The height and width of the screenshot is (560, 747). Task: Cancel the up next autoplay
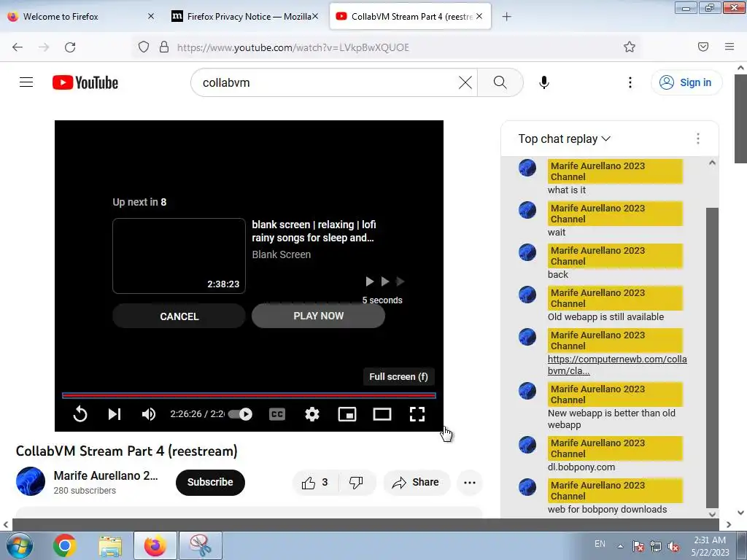(179, 316)
